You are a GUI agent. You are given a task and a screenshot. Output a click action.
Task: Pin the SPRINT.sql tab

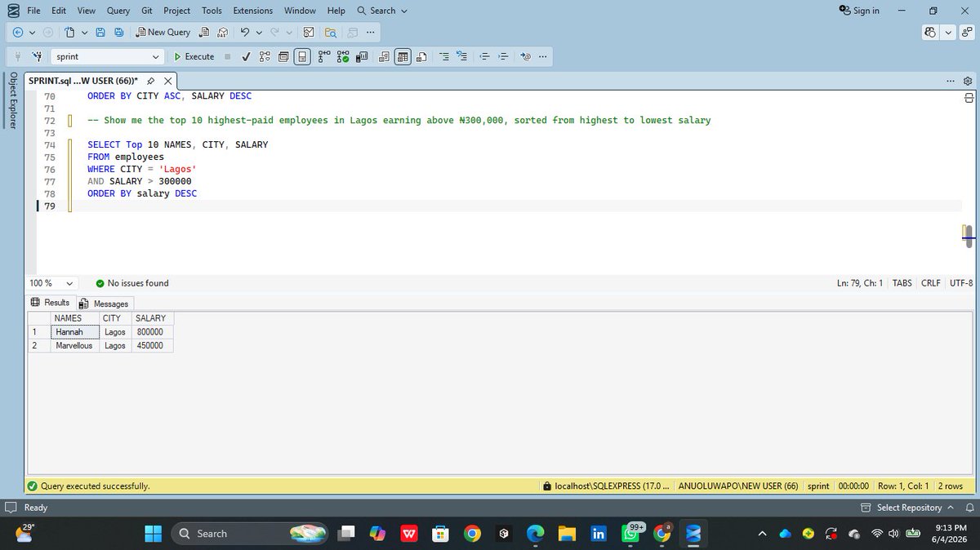coord(151,81)
